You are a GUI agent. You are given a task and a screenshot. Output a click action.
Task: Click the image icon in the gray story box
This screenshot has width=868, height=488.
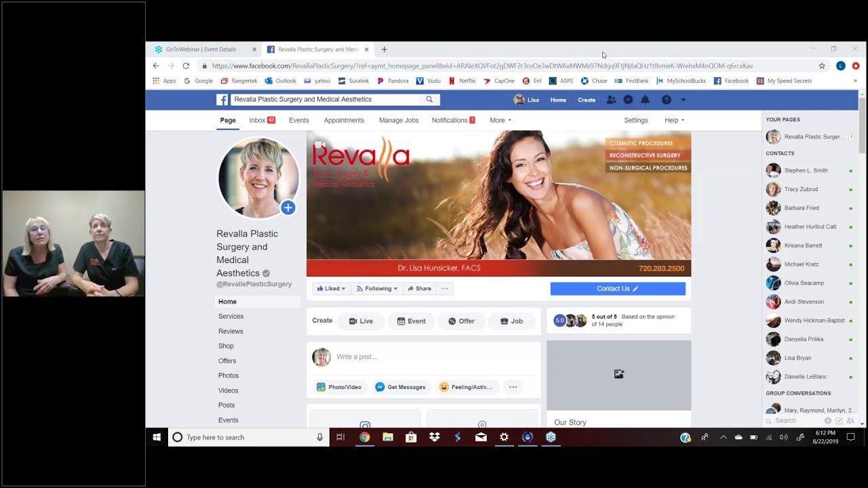tap(619, 374)
